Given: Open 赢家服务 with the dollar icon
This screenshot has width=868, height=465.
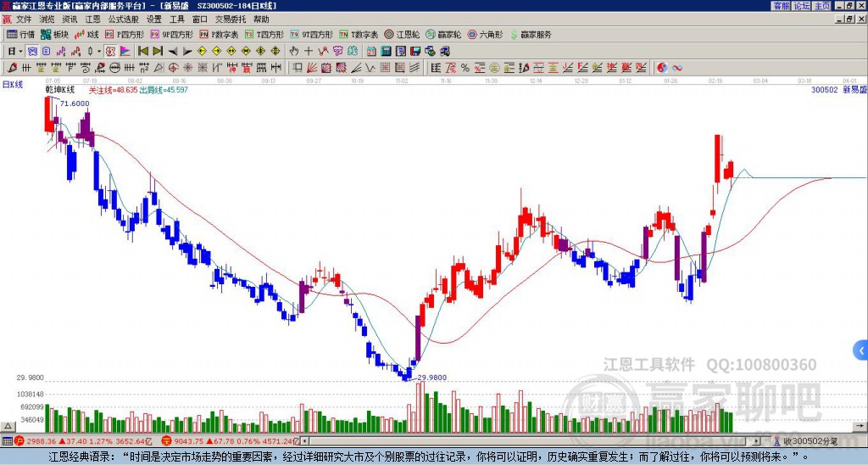Looking at the screenshot, I should (x=531, y=34).
